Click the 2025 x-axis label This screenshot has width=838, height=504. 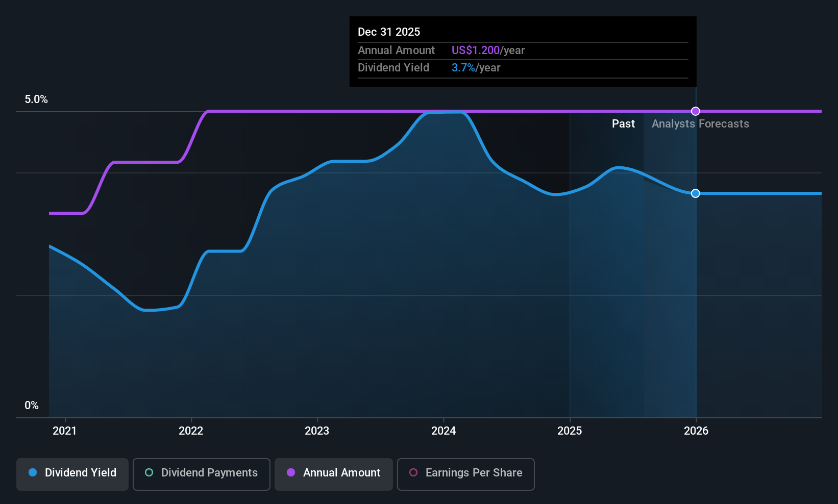point(570,431)
